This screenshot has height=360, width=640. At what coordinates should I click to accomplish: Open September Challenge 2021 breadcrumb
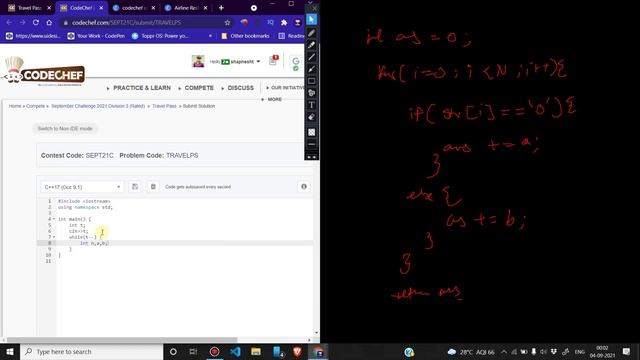(98, 106)
